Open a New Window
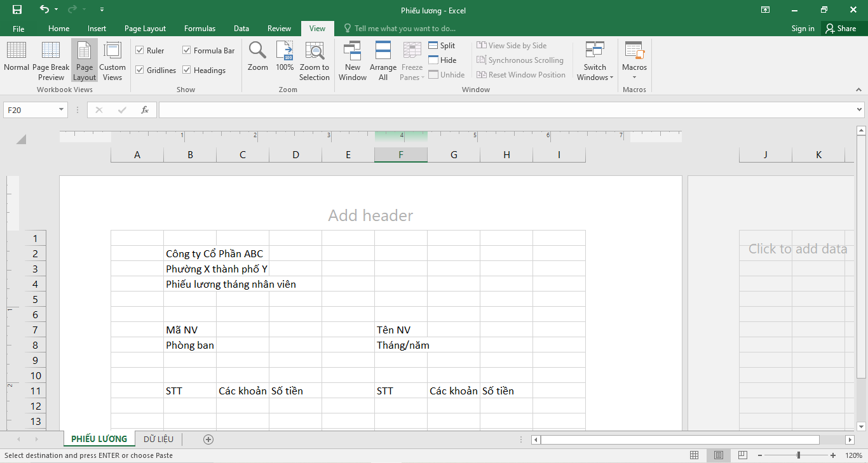Screen dimensions: 868x463 (352, 61)
